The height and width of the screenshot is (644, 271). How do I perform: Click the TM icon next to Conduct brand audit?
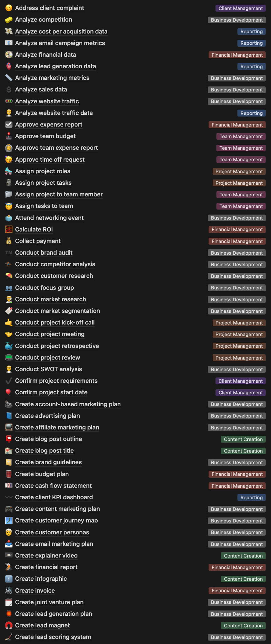tap(9, 253)
